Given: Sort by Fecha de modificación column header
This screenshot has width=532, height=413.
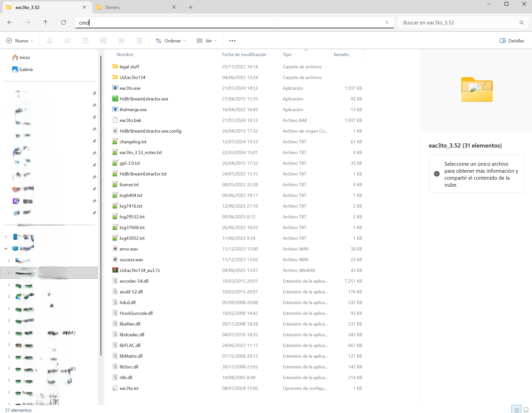Looking at the screenshot, I should (244, 55).
